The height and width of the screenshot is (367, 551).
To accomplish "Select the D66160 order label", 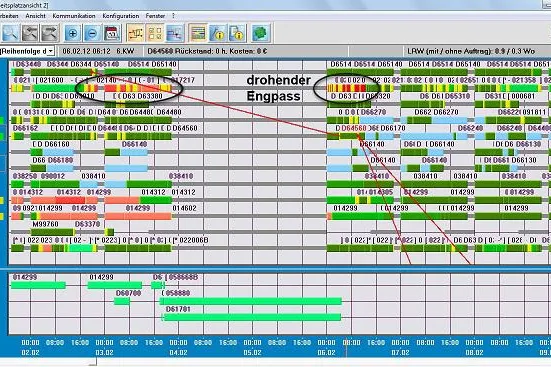I will (57, 144).
